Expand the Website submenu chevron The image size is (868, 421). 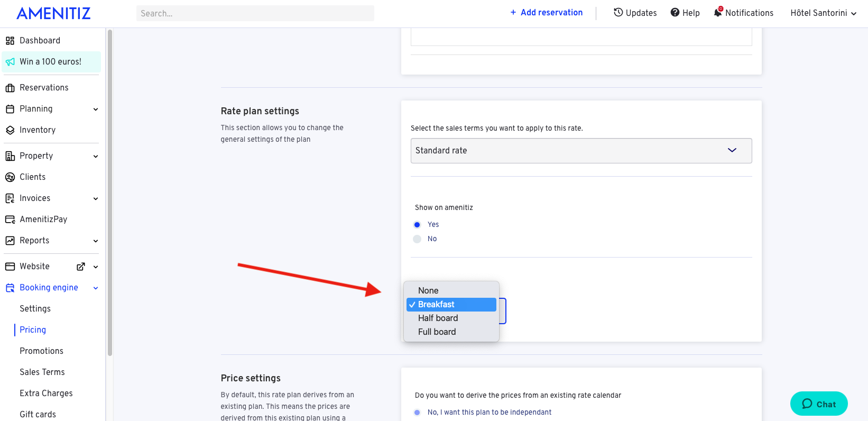point(96,267)
